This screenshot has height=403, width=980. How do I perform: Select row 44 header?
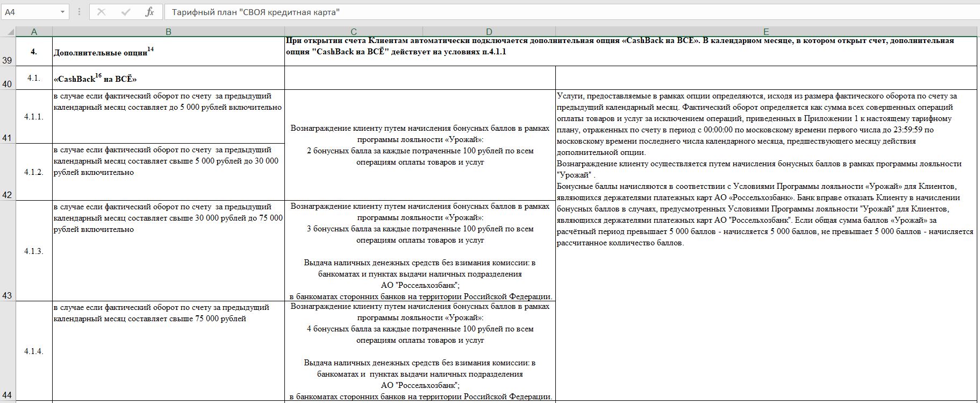8,351
